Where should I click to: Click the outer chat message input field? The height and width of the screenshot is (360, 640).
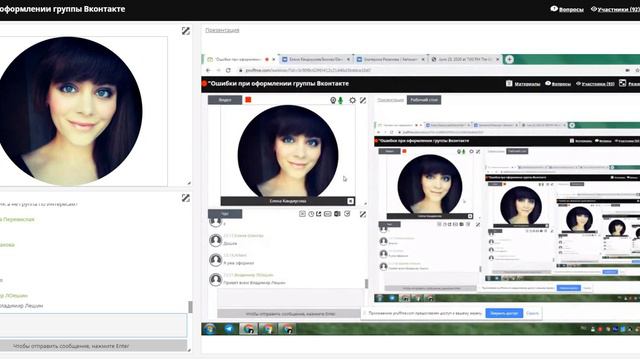[x=93, y=325]
